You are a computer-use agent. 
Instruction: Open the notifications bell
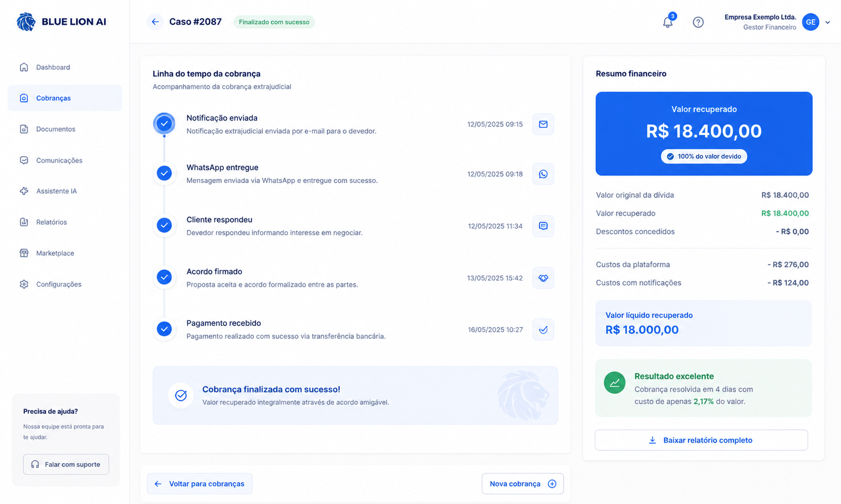pyautogui.click(x=668, y=22)
